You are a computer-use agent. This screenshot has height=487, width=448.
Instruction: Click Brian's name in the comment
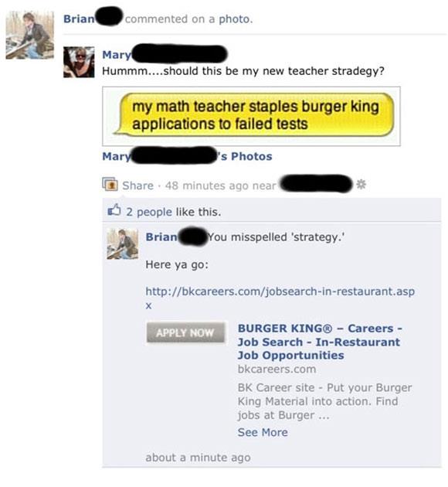coord(161,237)
